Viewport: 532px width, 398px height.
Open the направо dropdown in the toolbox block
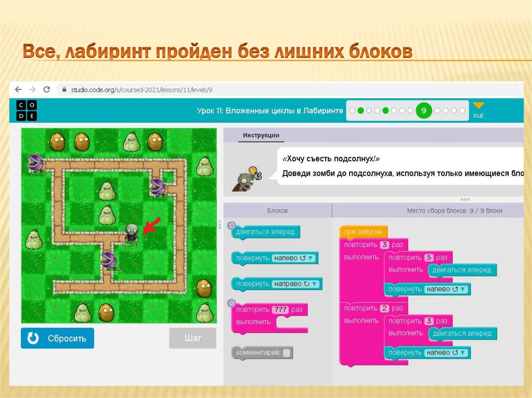(296, 284)
